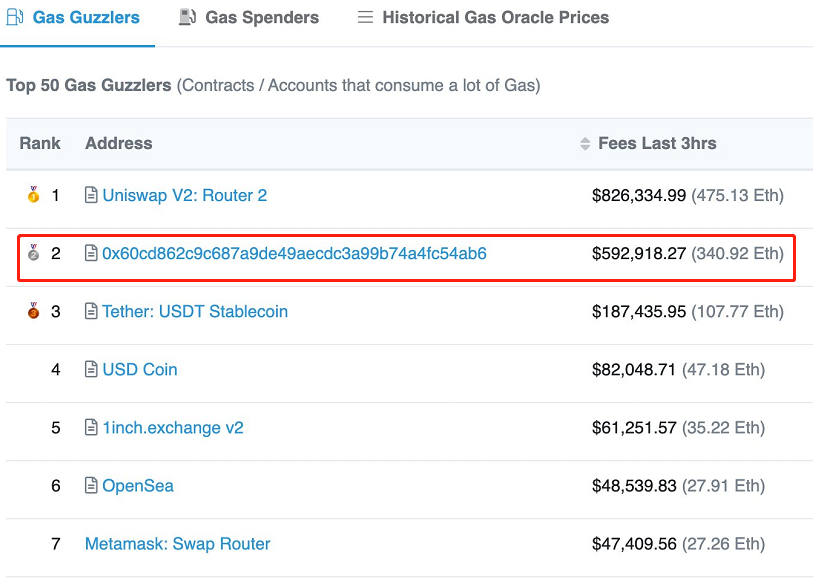This screenshot has width=813, height=579.
Task: Open the Metamask: Swap Router link
Action: tap(177, 543)
